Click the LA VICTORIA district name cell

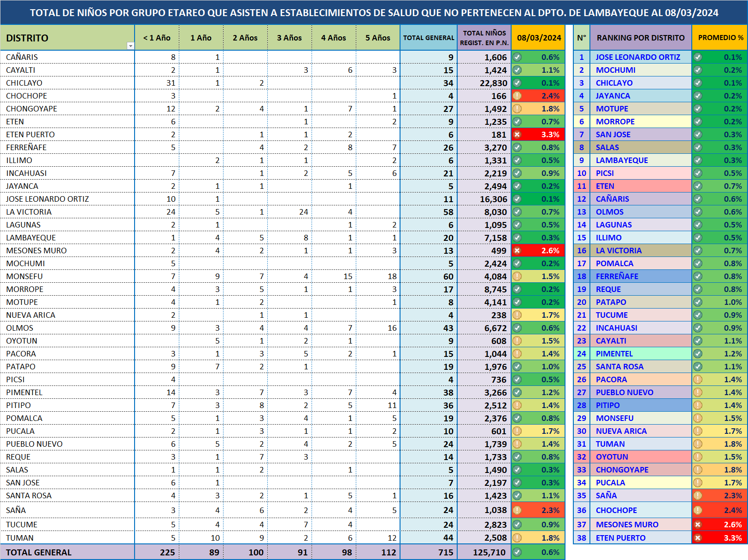click(29, 212)
